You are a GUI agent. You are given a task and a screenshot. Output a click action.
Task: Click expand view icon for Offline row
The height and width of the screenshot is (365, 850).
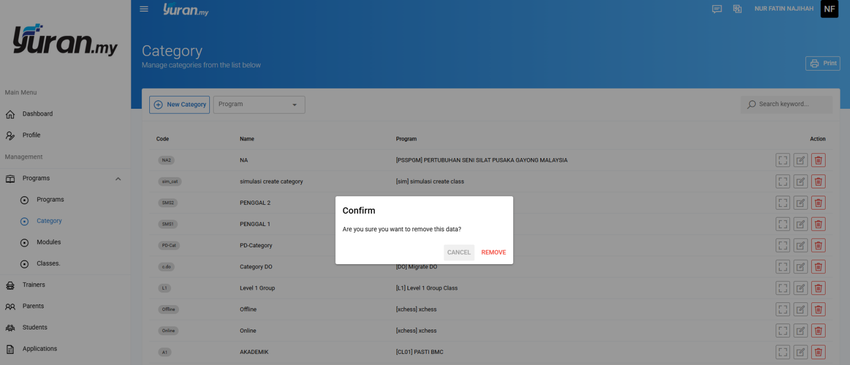(x=783, y=309)
